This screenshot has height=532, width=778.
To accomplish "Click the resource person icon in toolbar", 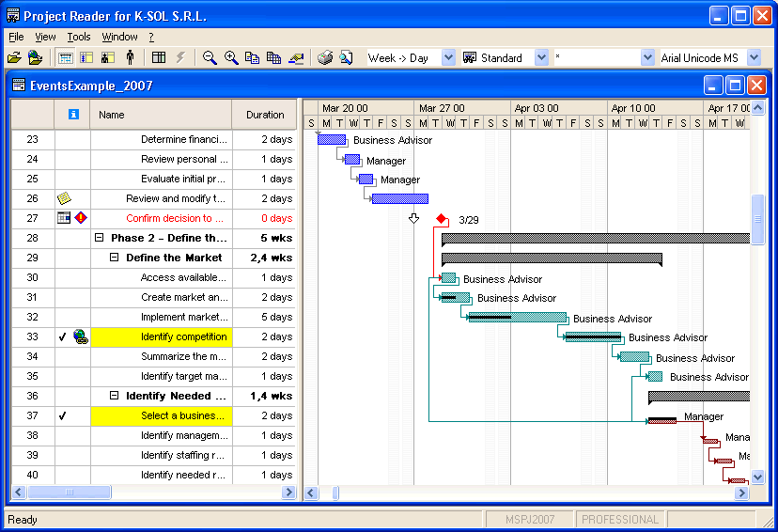I will coord(130,58).
